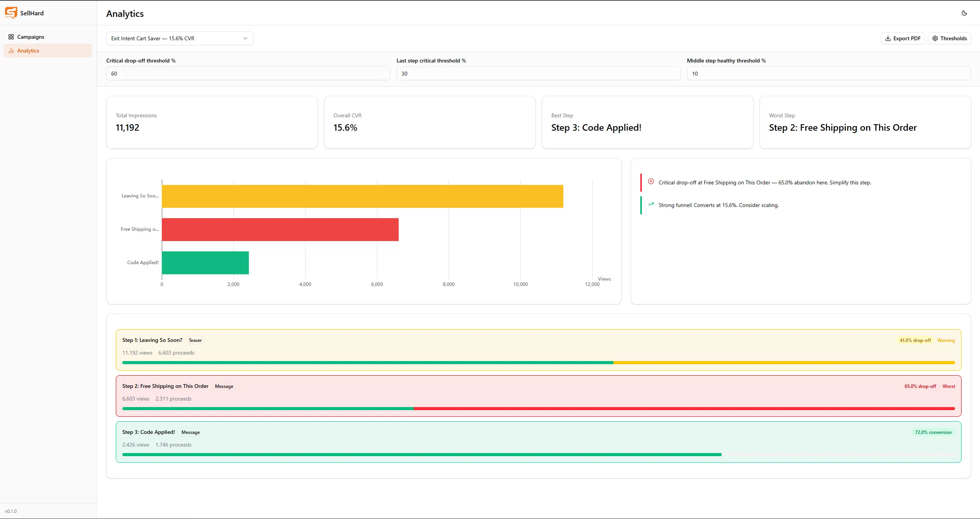The image size is (980, 519).
Task: Click the Campaigns grid icon
Action: 11,37
